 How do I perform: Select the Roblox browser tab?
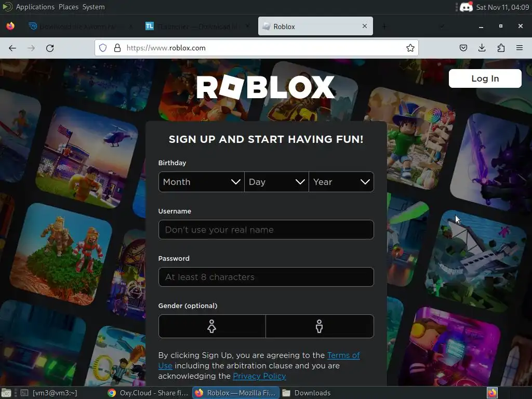click(315, 26)
